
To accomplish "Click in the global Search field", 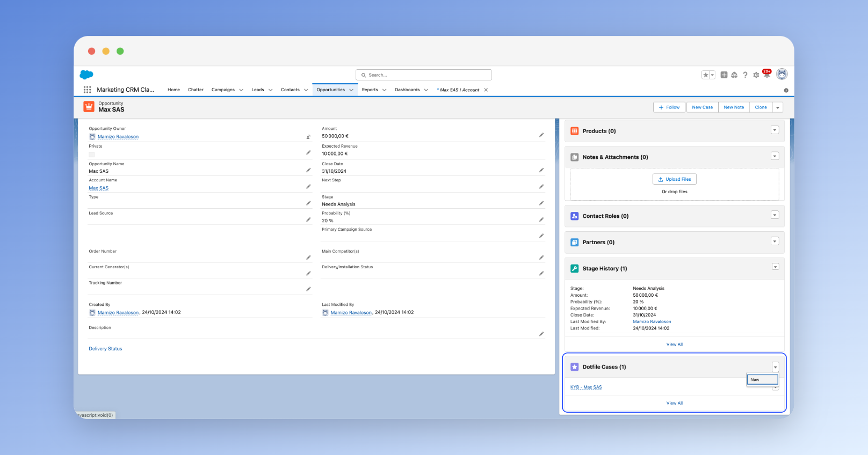I will 424,75.
